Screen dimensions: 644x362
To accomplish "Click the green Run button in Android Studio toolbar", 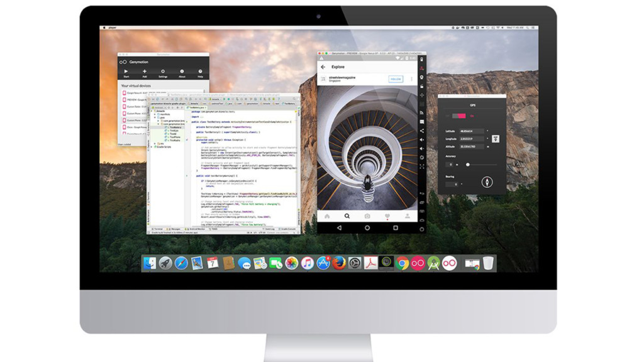I will click(x=225, y=99).
